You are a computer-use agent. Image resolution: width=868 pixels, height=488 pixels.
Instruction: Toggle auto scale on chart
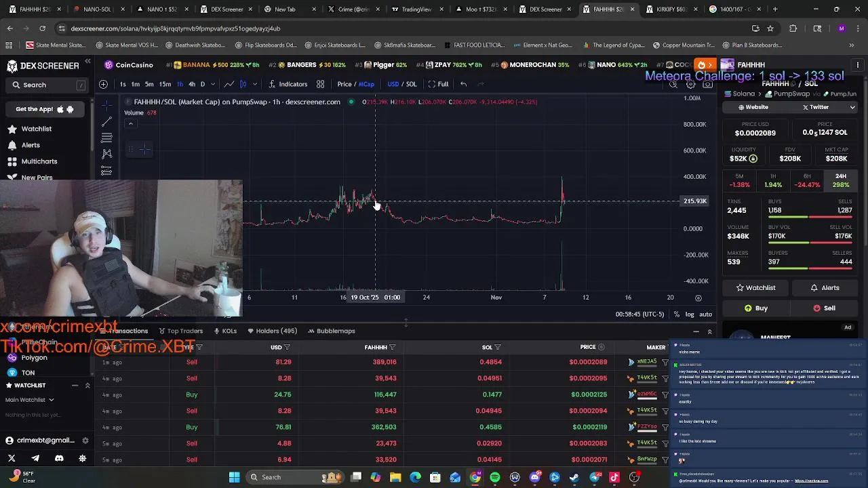pos(706,314)
